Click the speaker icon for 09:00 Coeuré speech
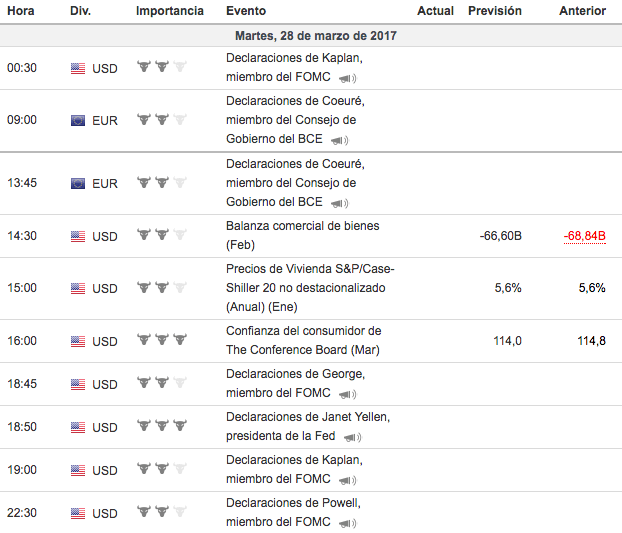Image resolution: width=622 pixels, height=533 pixels. point(339,140)
